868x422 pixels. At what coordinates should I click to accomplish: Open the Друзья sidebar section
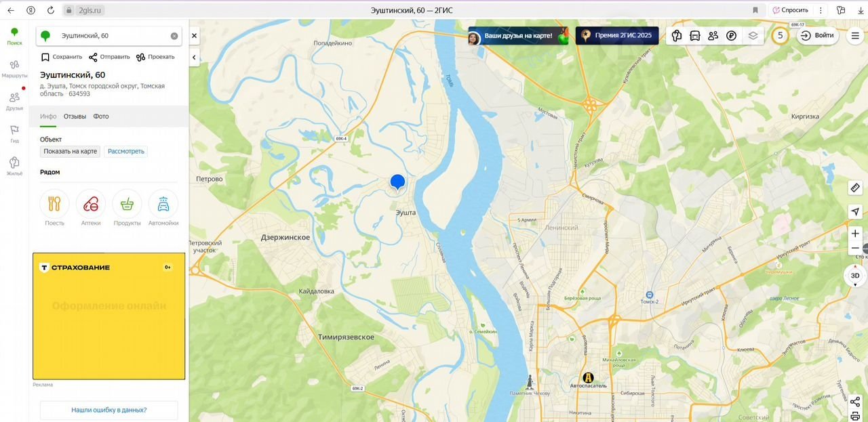pyautogui.click(x=14, y=101)
